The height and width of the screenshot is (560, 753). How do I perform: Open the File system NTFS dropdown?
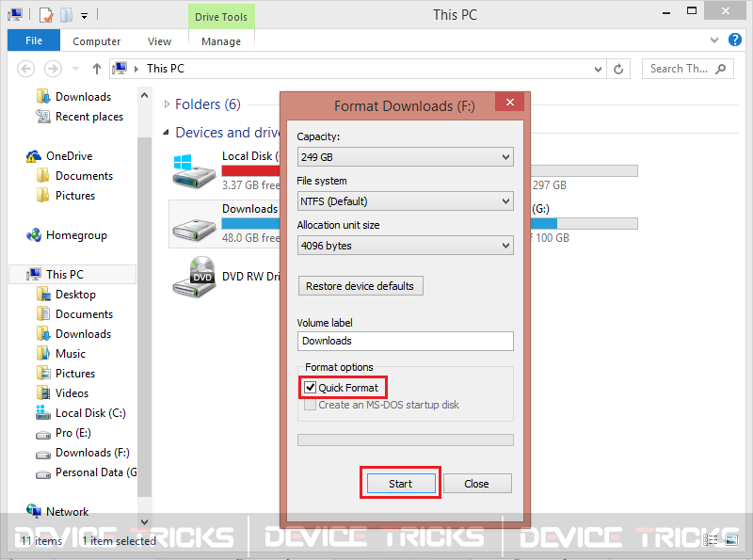(x=406, y=201)
